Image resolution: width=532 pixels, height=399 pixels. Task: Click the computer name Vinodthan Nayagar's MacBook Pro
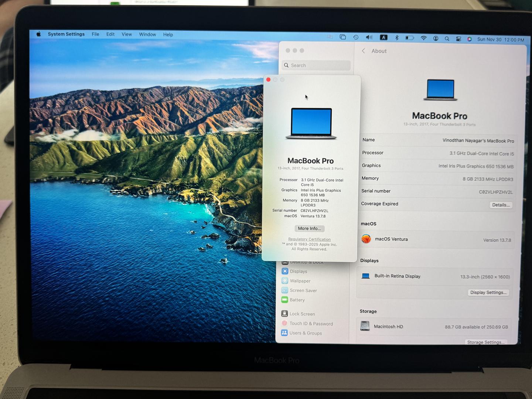478,141
